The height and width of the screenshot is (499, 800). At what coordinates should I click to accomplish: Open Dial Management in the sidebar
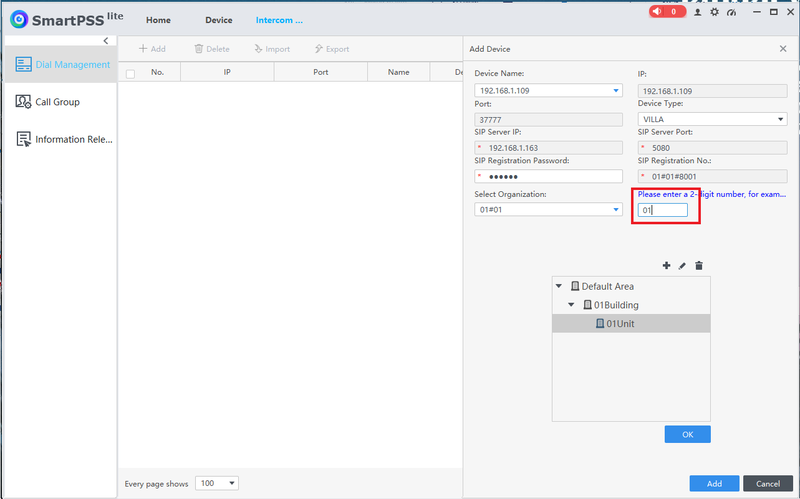point(61,64)
